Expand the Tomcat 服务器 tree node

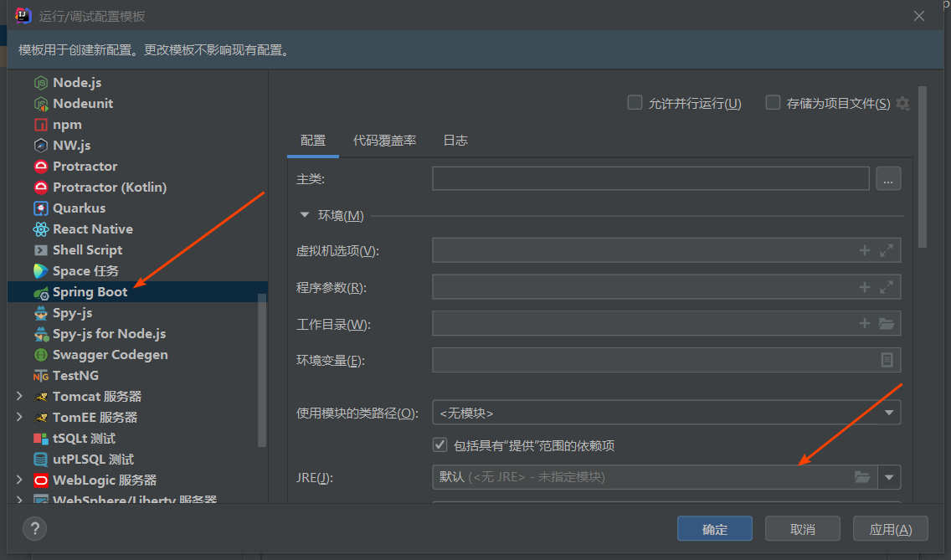[18, 396]
